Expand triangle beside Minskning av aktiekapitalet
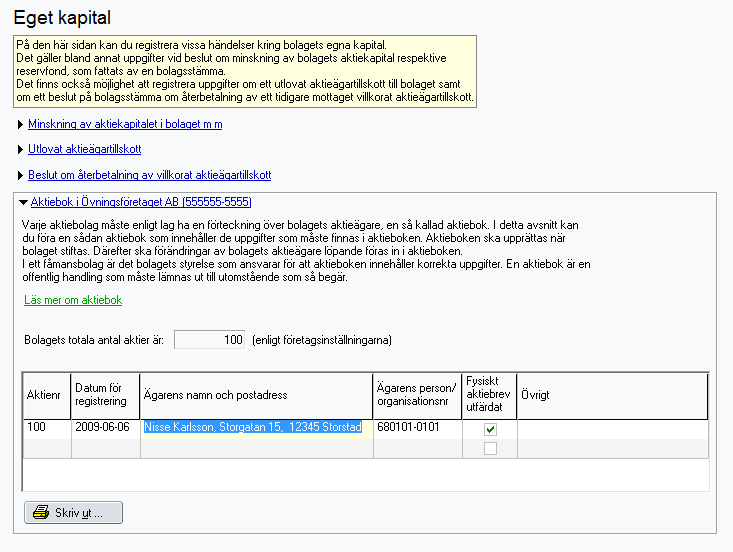 pyautogui.click(x=20, y=124)
